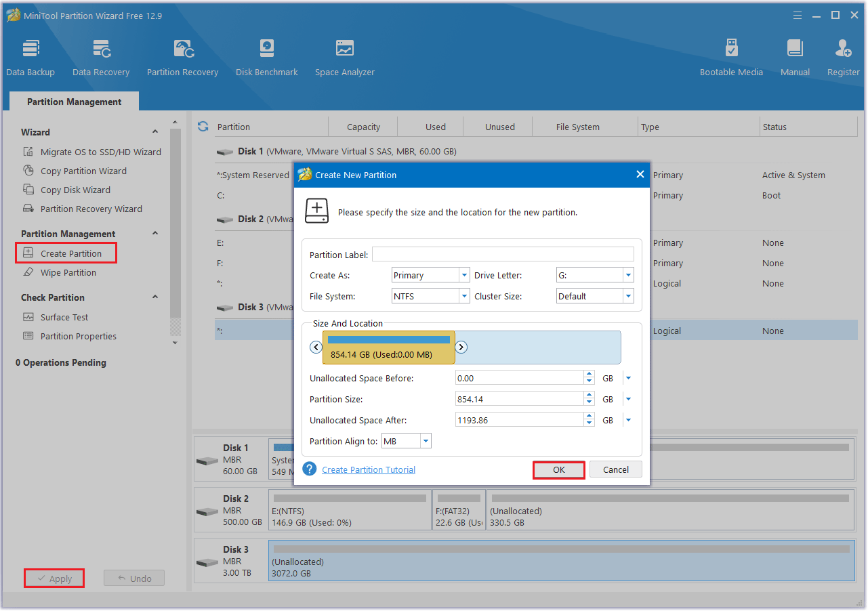Collapse the Wizard section
The height and width of the screenshot is (611, 868).
(155, 132)
